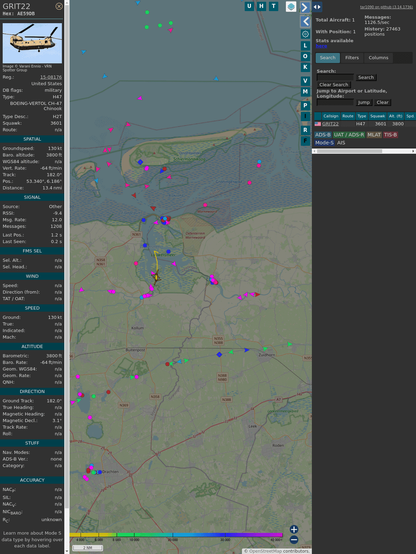Toggle the U military filter button
The width and height of the screenshot is (416, 554).
(249, 6)
